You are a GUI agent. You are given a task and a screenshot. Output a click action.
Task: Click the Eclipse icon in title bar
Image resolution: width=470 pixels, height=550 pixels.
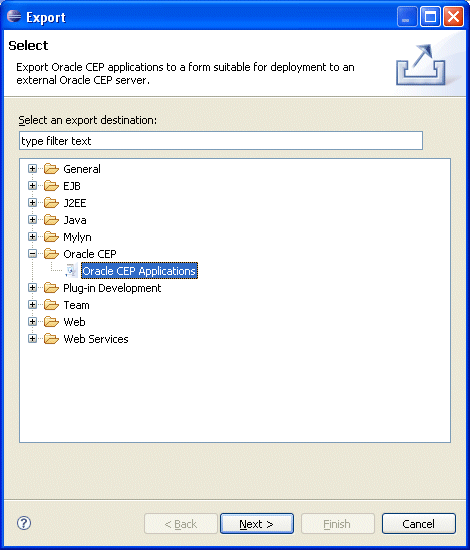click(x=14, y=16)
